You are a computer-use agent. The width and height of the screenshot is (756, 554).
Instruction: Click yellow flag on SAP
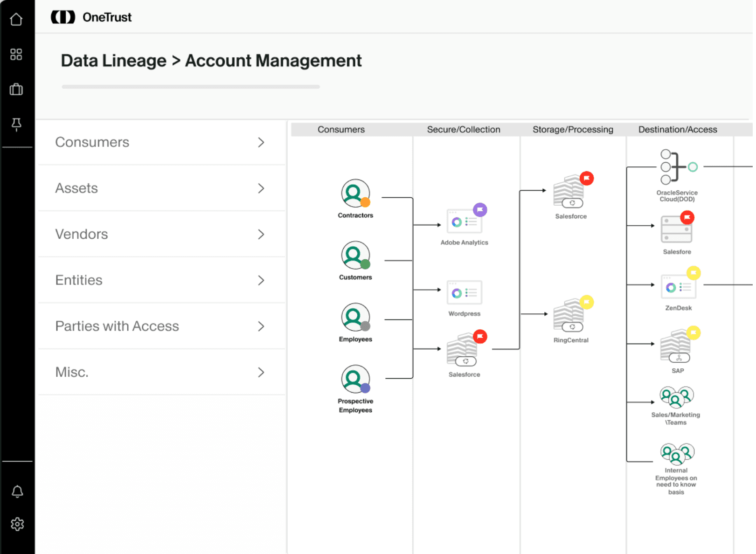pos(694,332)
